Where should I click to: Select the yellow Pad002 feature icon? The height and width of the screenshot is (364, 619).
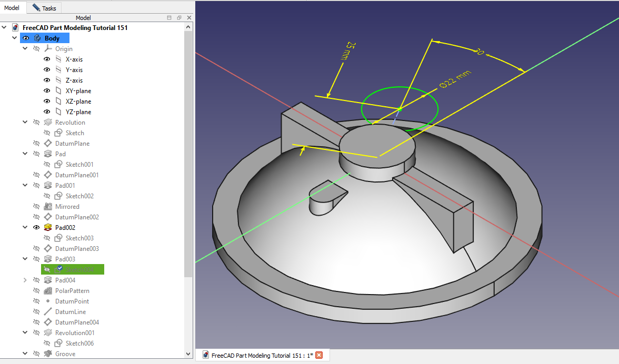48,228
